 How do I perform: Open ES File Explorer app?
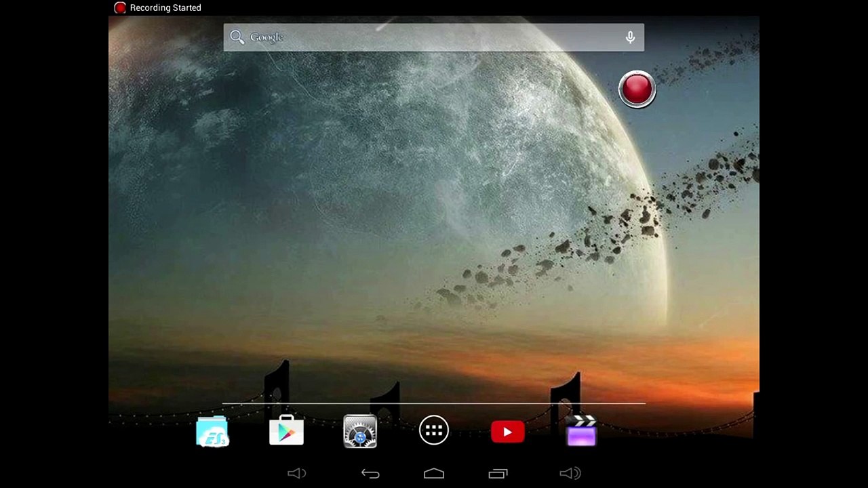(212, 432)
